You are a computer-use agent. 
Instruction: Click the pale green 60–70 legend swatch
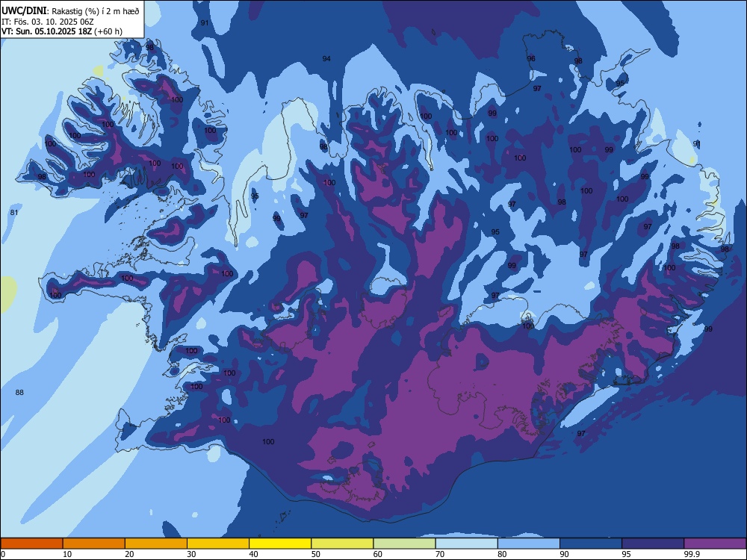coord(404,544)
